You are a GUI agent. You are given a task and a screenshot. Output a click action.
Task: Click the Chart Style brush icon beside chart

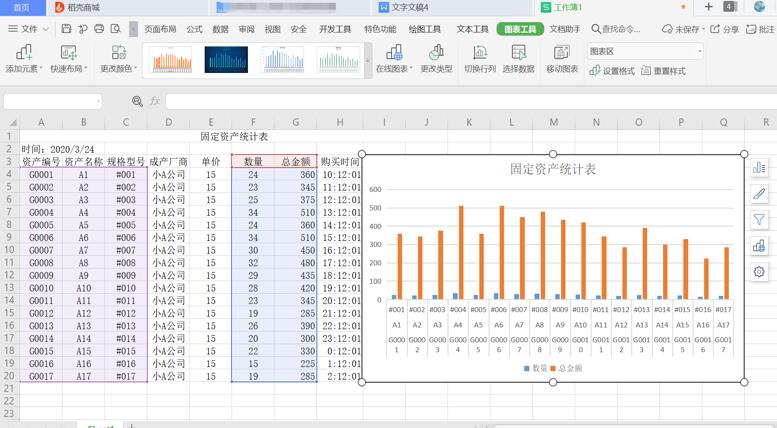coord(759,194)
